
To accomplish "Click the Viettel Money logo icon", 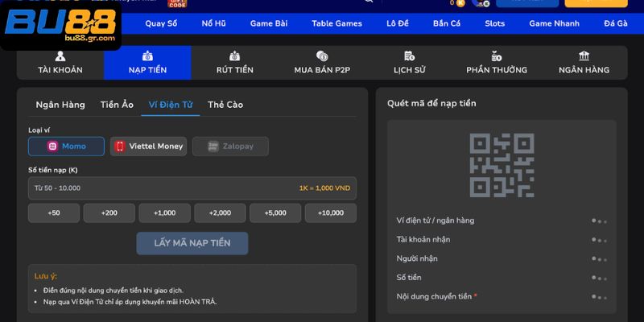I will click(119, 147).
